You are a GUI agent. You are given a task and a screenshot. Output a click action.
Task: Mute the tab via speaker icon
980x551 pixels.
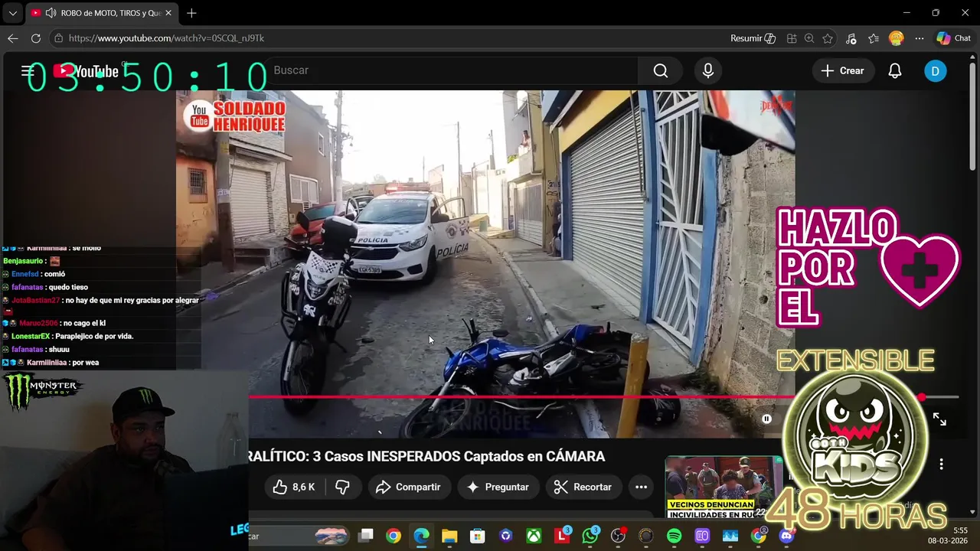tap(51, 13)
